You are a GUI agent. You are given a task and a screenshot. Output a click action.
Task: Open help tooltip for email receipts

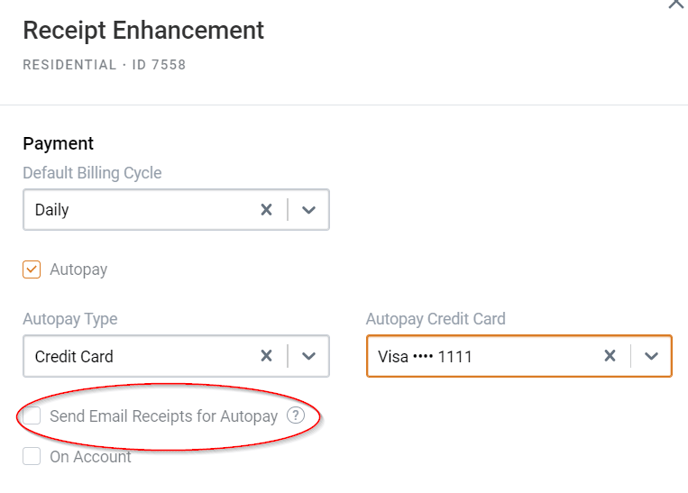point(296,415)
